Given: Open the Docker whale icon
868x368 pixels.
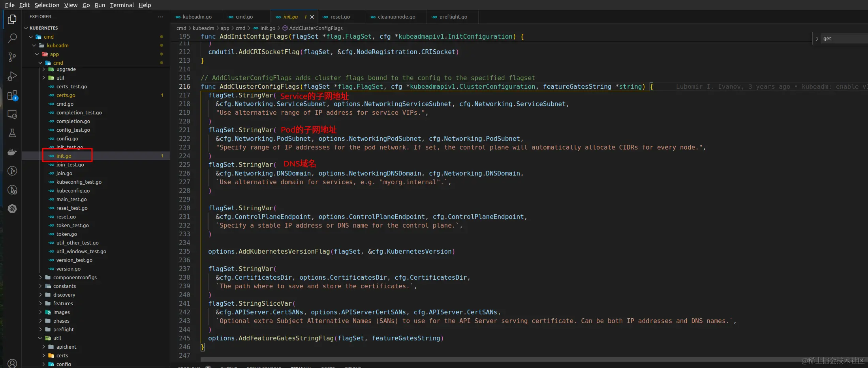Looking at the screenshot, I should (x=12, y=152).
